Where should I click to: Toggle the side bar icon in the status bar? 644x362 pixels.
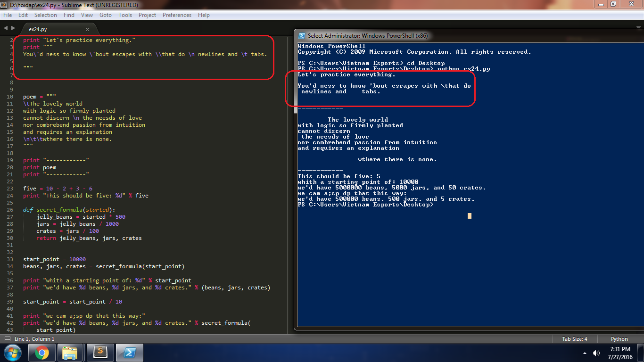(8, 339)
